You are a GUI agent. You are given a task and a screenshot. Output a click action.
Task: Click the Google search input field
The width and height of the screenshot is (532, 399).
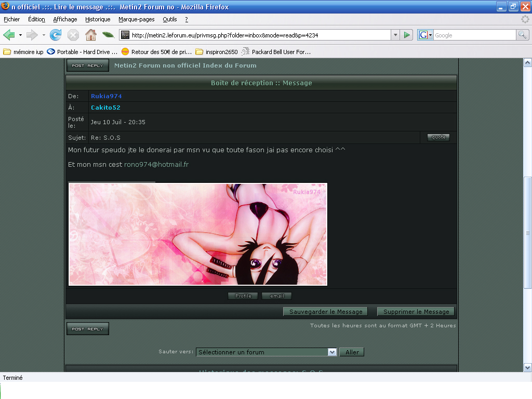click(474, 35)
